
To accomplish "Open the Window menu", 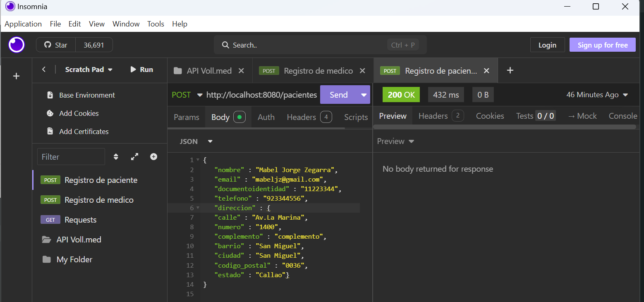I will click(126, 24).
